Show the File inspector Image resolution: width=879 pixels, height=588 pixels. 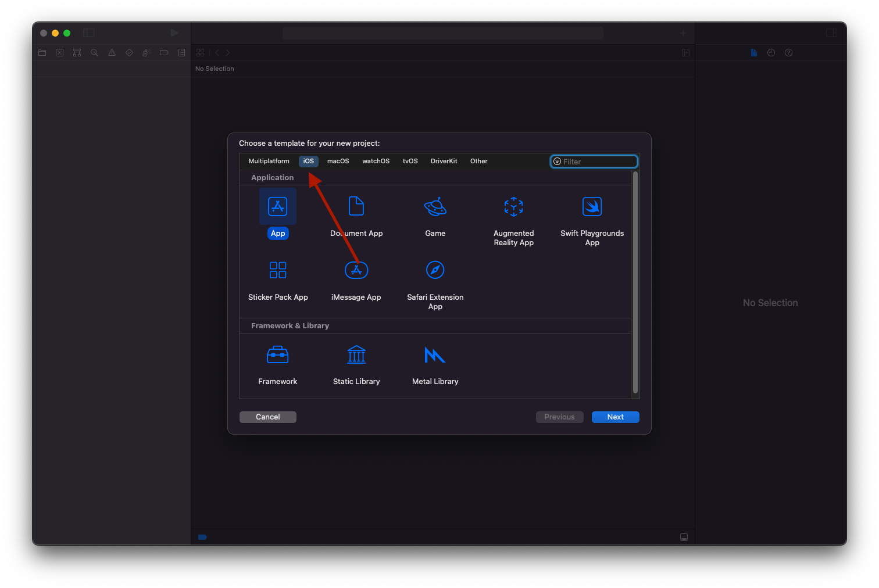(754, 53)
